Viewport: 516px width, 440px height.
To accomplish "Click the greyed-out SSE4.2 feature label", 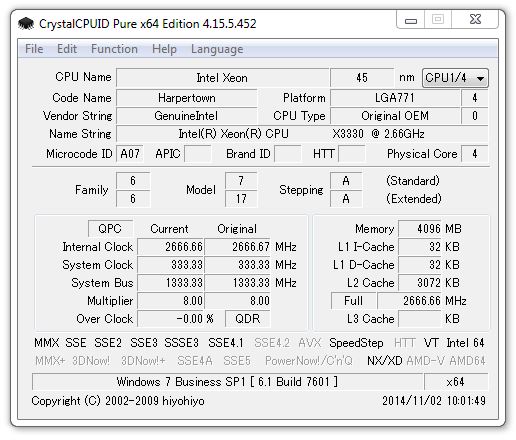I will point(272,343).
